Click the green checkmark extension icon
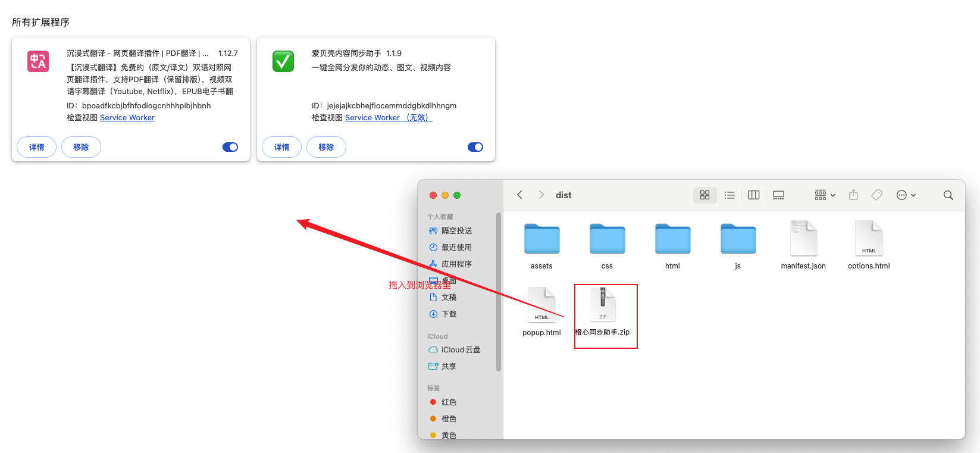The height and width of the screenshot is (453, 980). pos(283,61)
